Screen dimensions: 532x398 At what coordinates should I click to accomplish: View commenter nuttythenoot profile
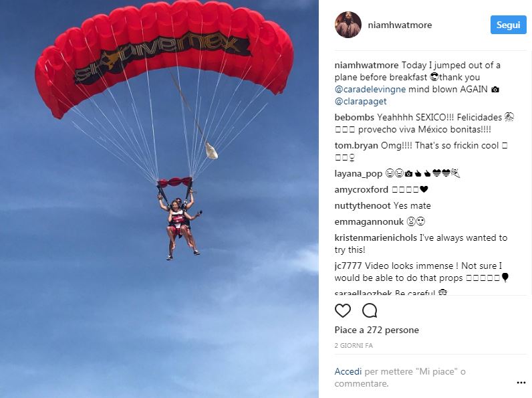(x=362, y=206)
